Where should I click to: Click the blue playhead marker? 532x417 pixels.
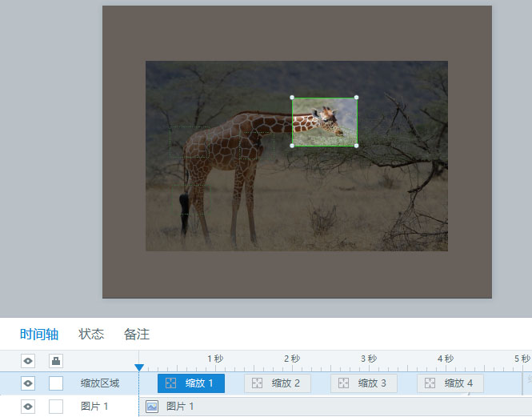click(x=139, y=367)
